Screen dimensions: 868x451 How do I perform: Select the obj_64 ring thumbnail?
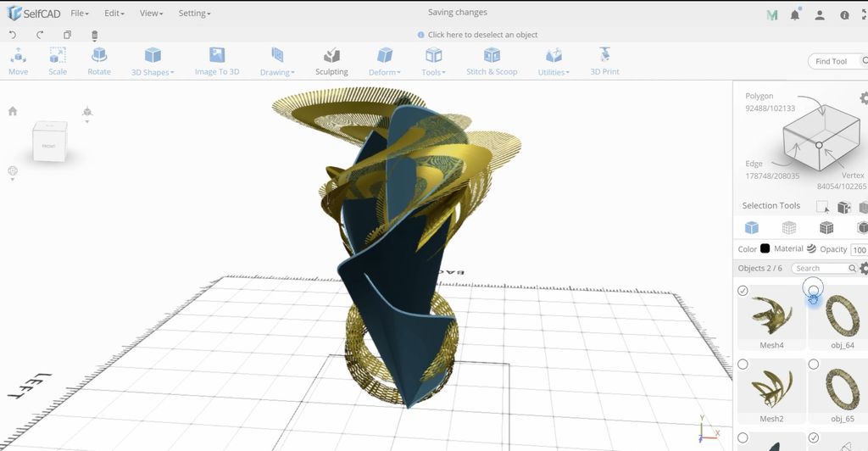tap(842, 315)
